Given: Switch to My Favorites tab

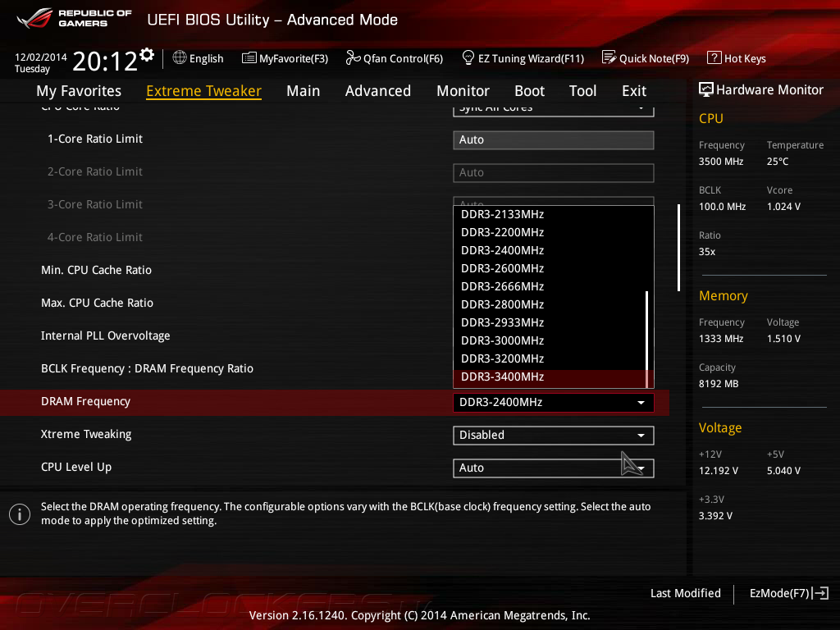Looking at the screenshot, I should tap(79, 91).
